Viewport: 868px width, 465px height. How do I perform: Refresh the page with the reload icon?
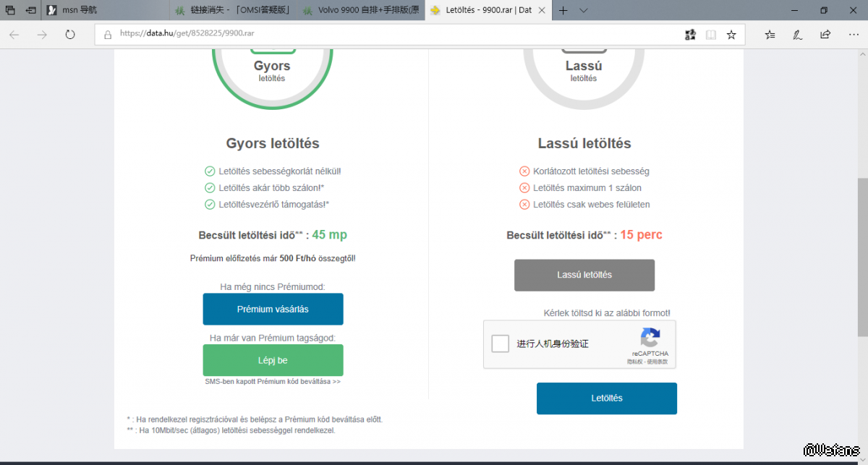pyautogui.click(x=70, y=34)
